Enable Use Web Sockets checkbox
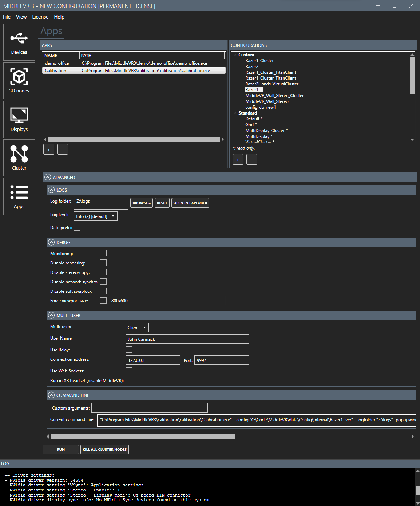 coord(129,371)
